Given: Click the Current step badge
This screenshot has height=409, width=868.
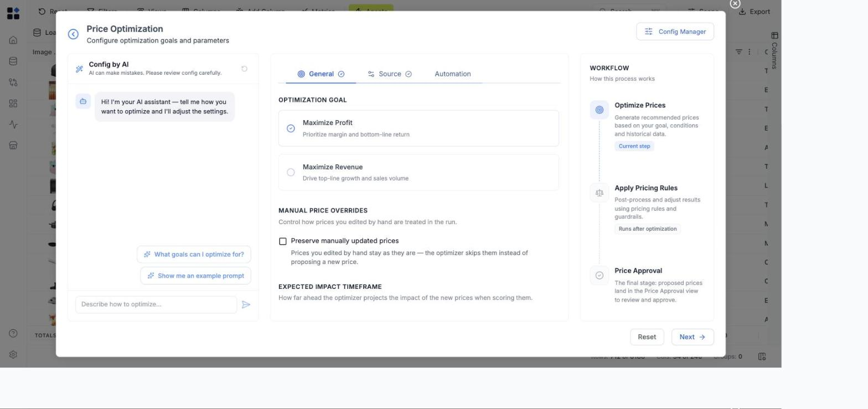Looking at the screenshot, I should point(634,146).
